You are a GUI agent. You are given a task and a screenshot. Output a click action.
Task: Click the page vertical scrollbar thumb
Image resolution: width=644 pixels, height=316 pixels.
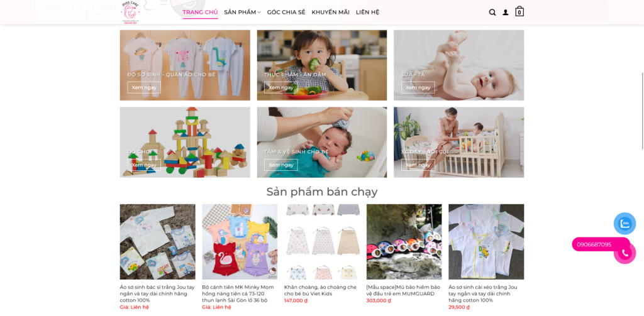pyautogui.click(x=642, y=111)
